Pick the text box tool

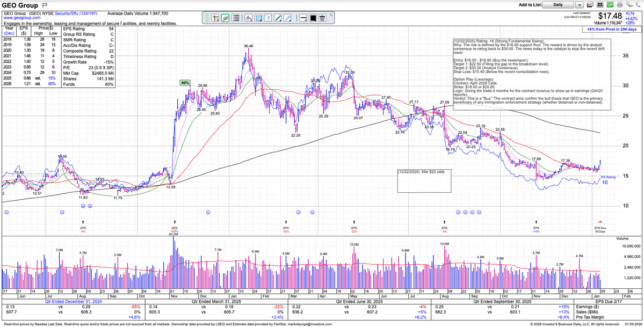(x=268, y=18)
